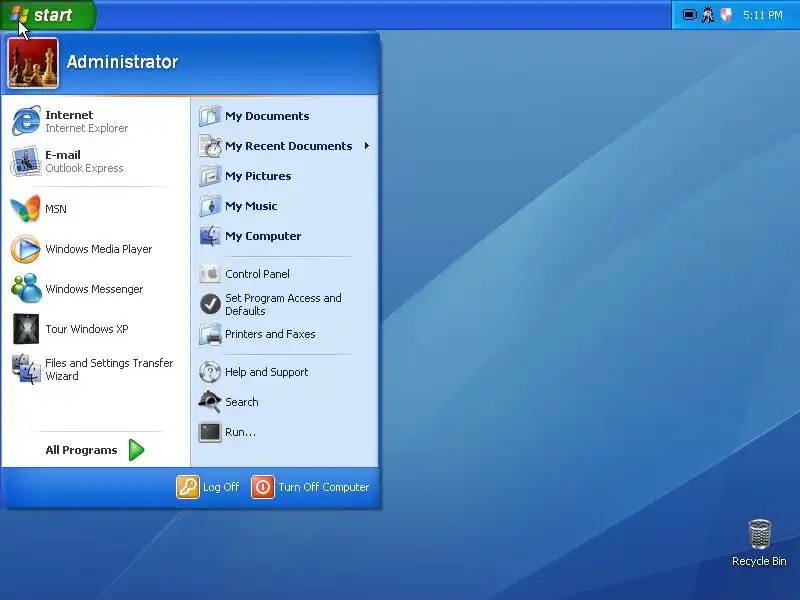Viewport: 800px width, 600px height.
Task: Select Windows Media Player menu text
Action: (x=99, y=249)
